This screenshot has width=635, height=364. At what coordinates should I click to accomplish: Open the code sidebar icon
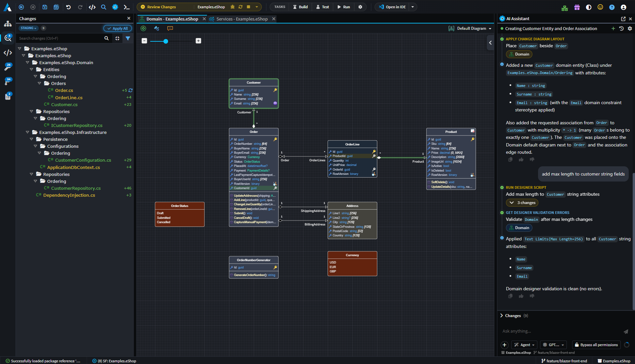8,53
